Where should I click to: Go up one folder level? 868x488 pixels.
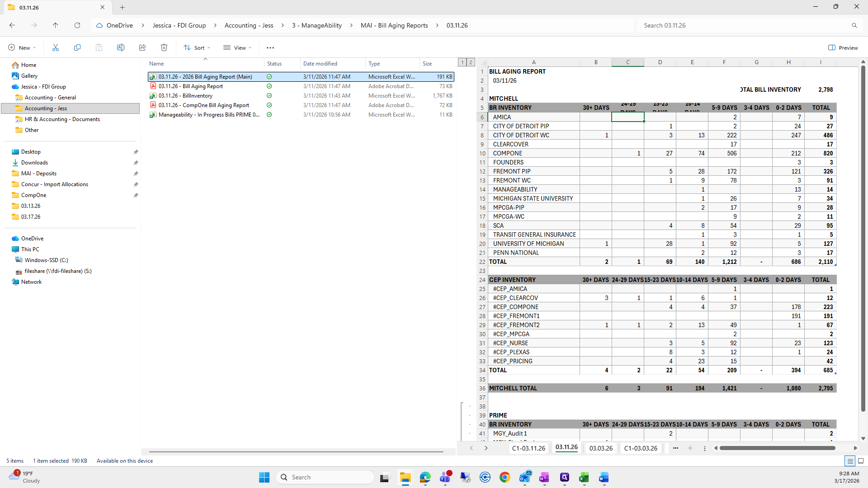pyautogui.click(x=55, y=25)
